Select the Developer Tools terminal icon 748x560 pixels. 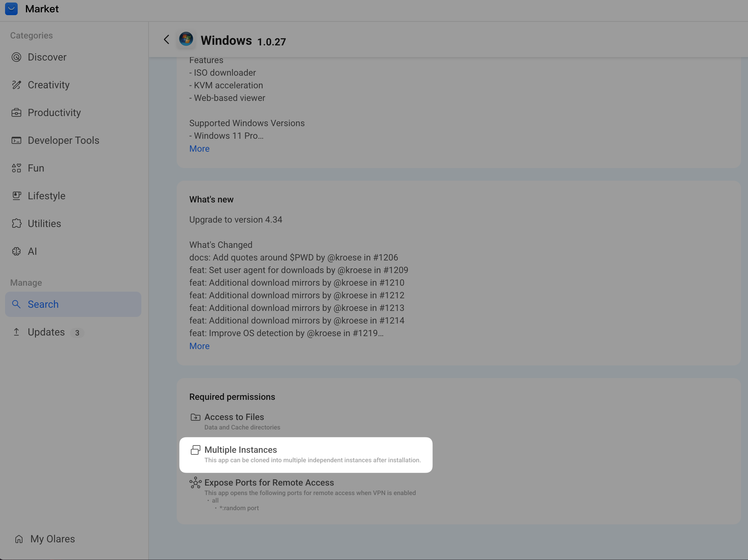point(16,140)
